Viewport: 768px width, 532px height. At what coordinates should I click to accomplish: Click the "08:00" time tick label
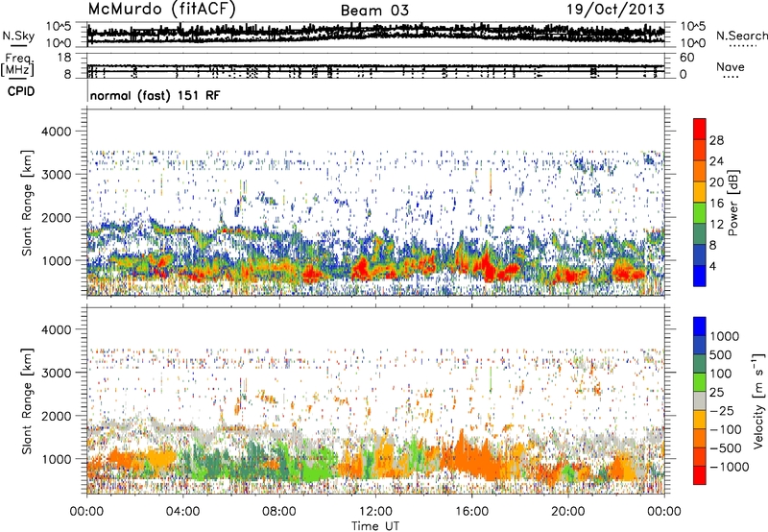[x=279, y=512]
